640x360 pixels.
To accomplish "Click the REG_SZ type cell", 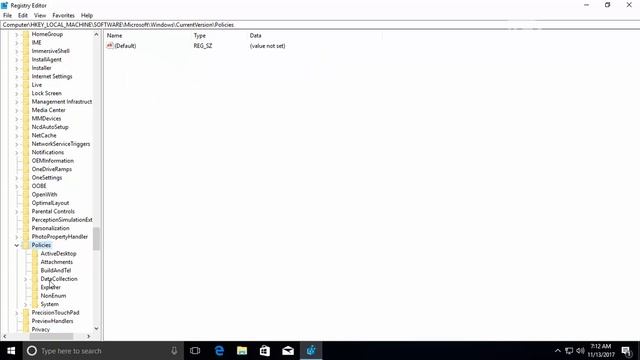I will (203, 46).
